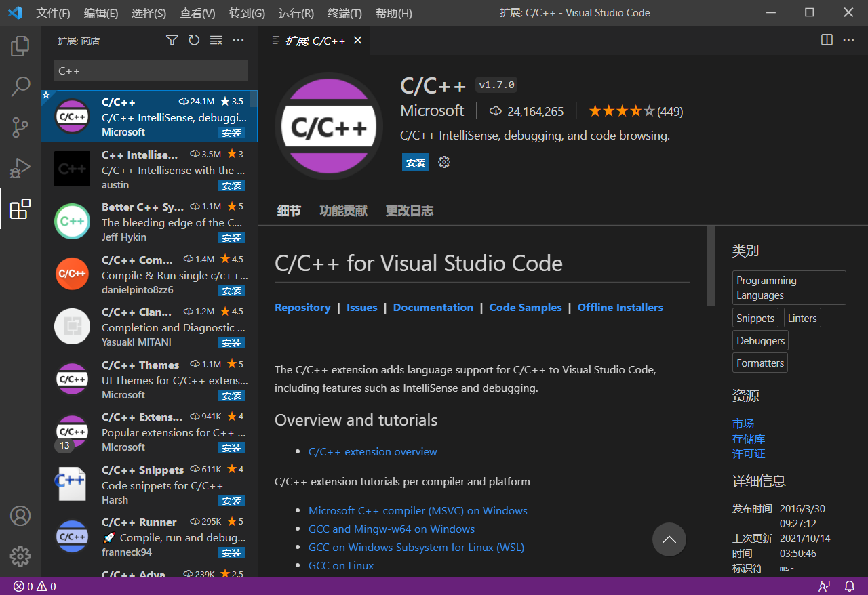This screenshot has width=868, height=595.
Task: Open the 转到(G) menu
Action: 247,13
